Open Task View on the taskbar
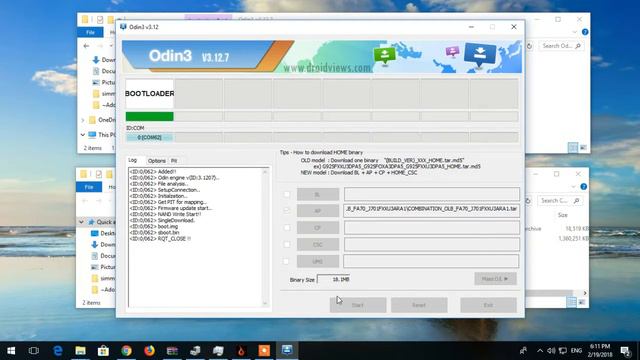This screenshot has height=360, width=640. click(34, 351)
